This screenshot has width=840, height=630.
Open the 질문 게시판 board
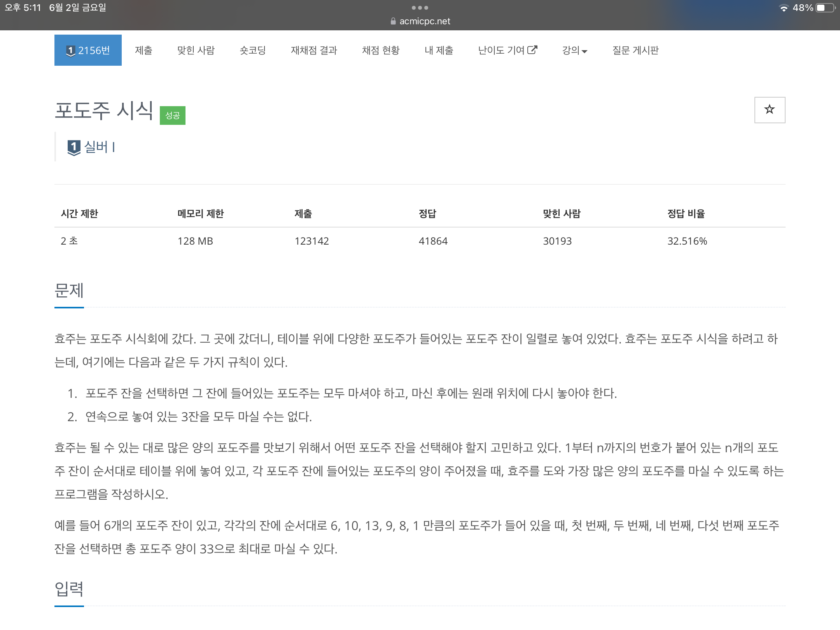point(635,50)
